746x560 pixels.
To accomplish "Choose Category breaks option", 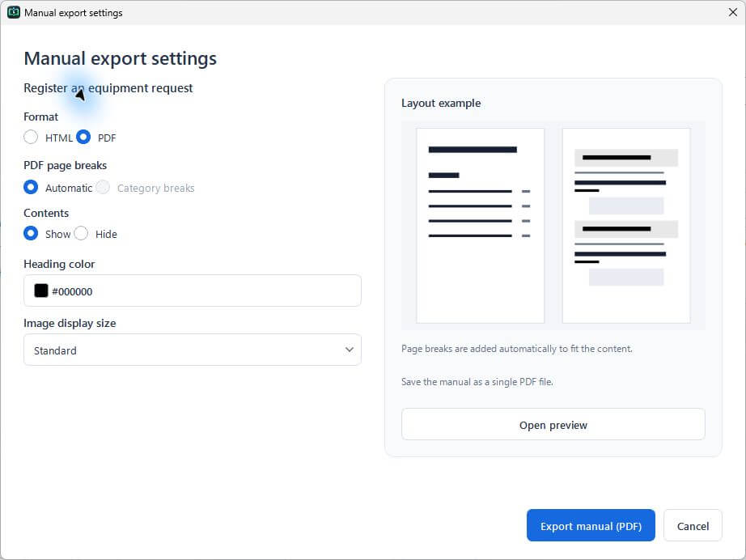I will pyautogui.click(x=103, y=187).
